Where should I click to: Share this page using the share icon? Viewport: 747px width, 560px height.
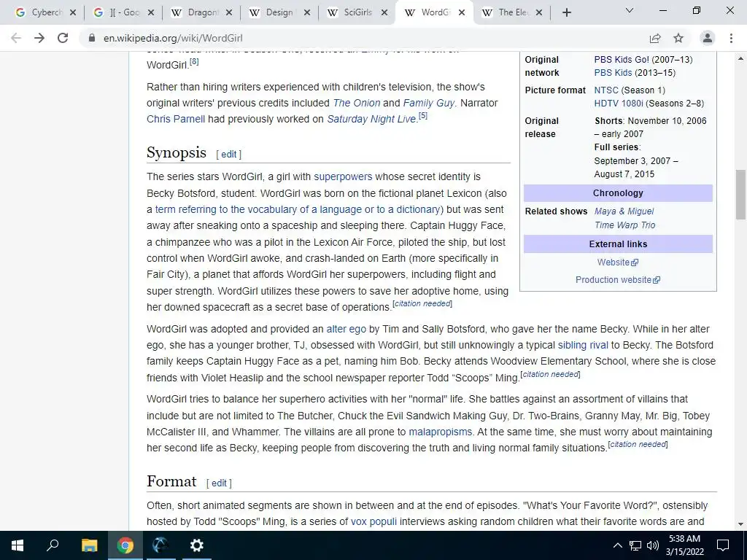(x=655, y=38)
